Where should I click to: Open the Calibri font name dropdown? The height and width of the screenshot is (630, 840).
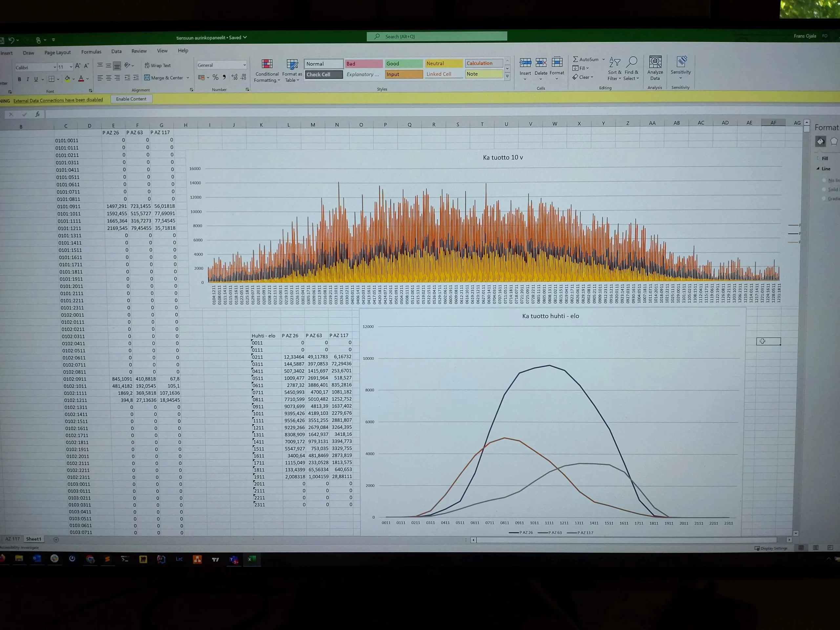click(x=55, y=67)
